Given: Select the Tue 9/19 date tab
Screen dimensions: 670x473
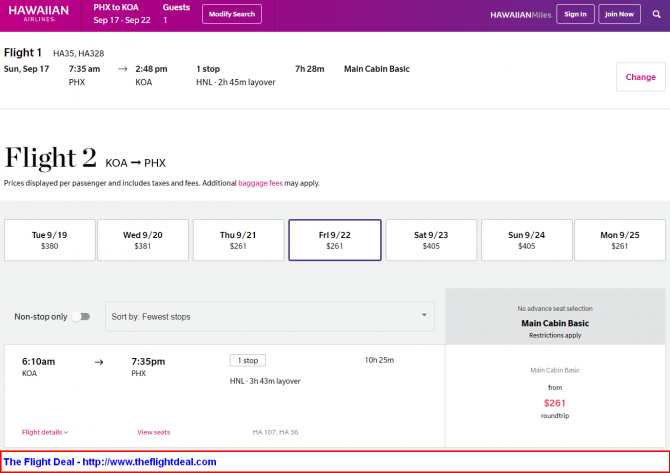Looking at the screenshot, I should click(50, 240).
